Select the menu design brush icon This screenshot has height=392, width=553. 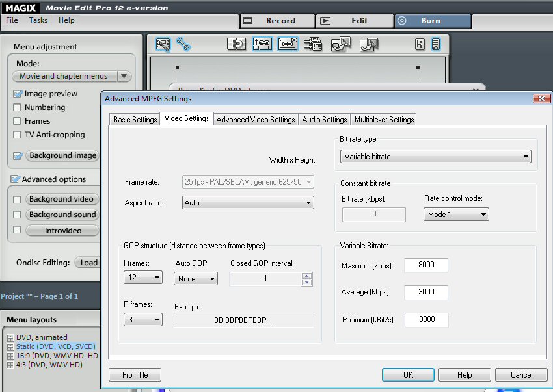(163, 44)
